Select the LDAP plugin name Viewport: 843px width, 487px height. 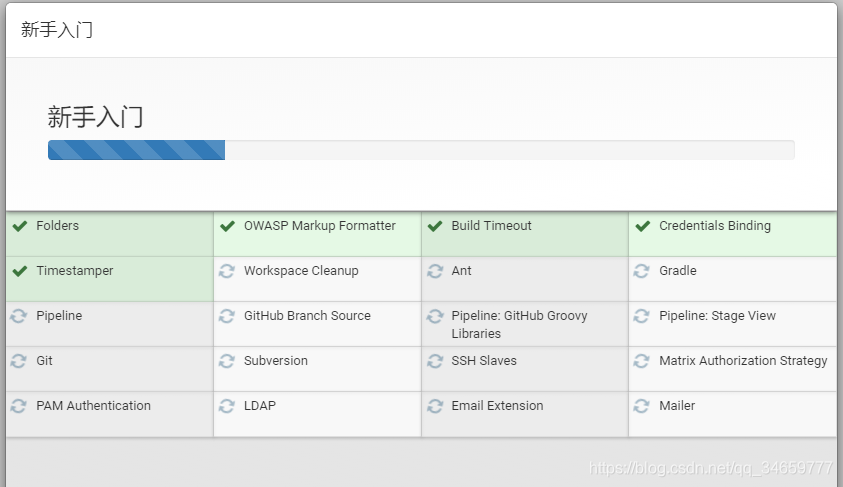pos(260,406)
